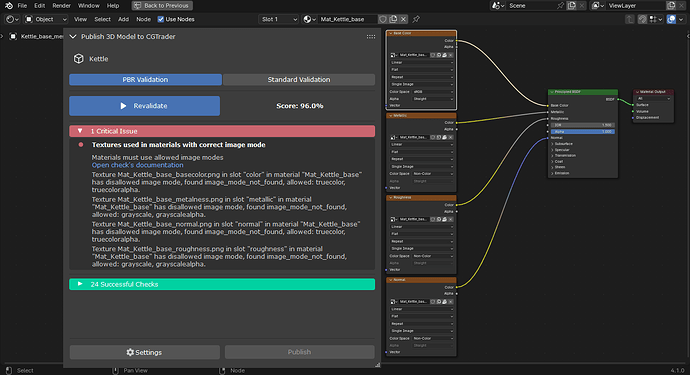Expand the Subsurface section of Principled BSDF
Image resolution: width=690 pixels, height=375 pixels.
[552, 144]
